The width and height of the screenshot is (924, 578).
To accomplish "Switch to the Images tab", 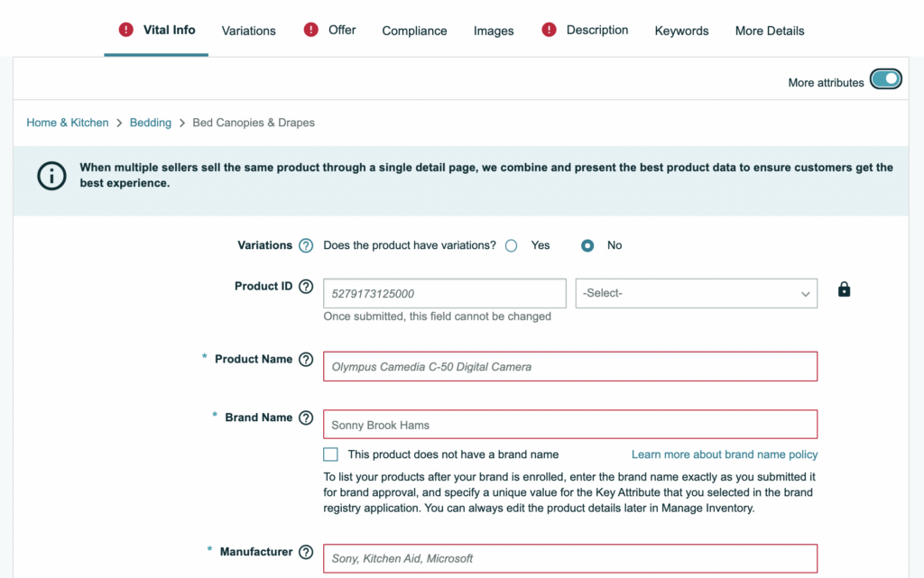I will click(494, 31).
